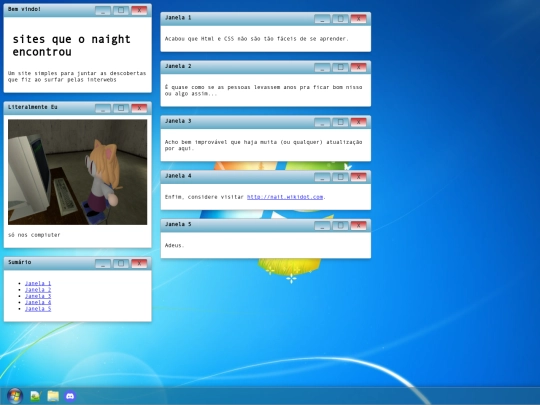Click the Janela 1 sentence about Html e CSS
The height and width of the screenshot is (405, 540).
point(257,39)
